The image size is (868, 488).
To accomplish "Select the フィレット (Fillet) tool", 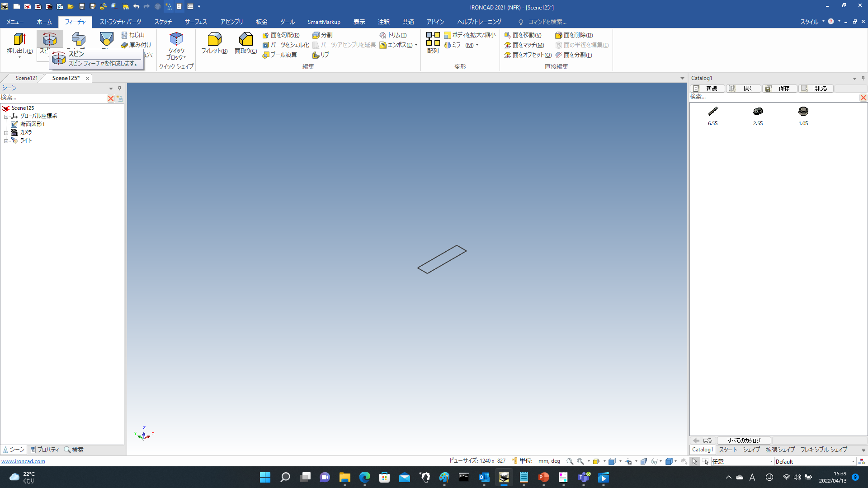I will pos(214,40).
